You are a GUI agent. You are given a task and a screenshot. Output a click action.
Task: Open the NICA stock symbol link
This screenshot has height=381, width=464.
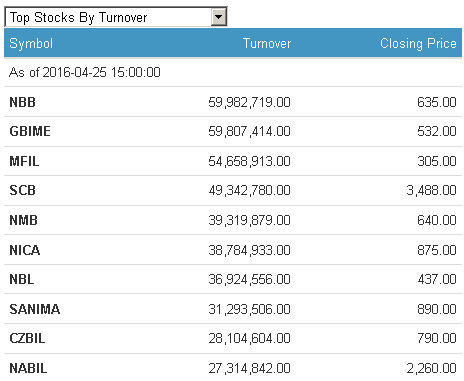25,250
